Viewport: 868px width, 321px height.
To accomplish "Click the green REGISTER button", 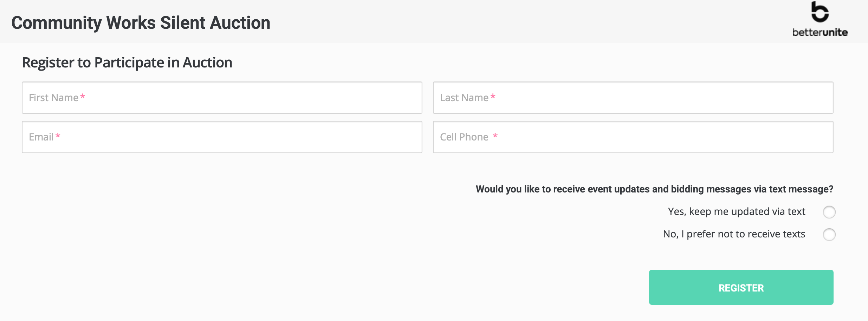I will coord(741,287).
